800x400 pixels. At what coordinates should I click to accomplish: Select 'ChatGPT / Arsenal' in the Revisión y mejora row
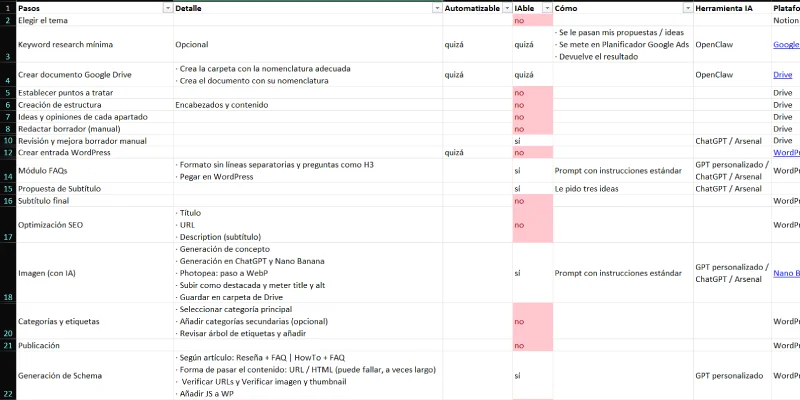tap(732, 141)
